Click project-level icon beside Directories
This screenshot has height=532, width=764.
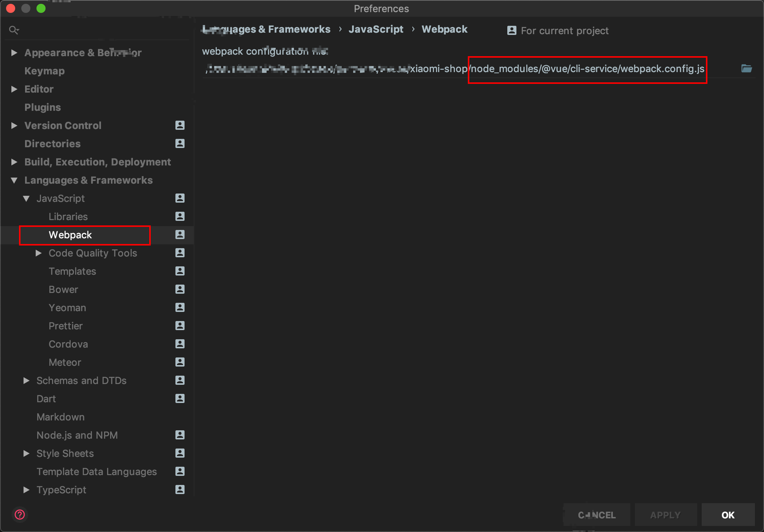pyautogui.click(x=180, y=143)
